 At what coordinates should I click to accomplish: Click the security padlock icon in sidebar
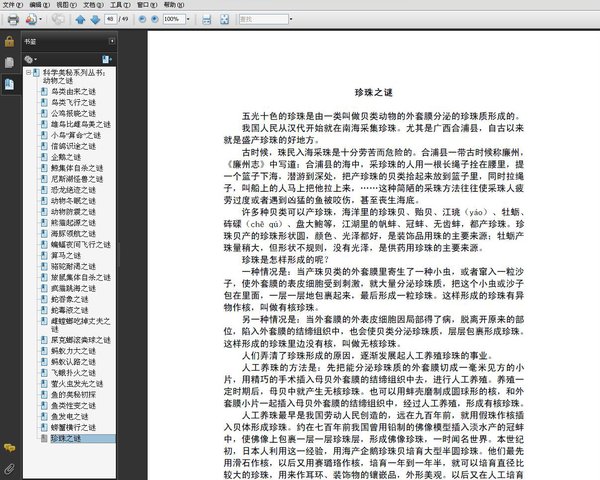tap(9, 41)
